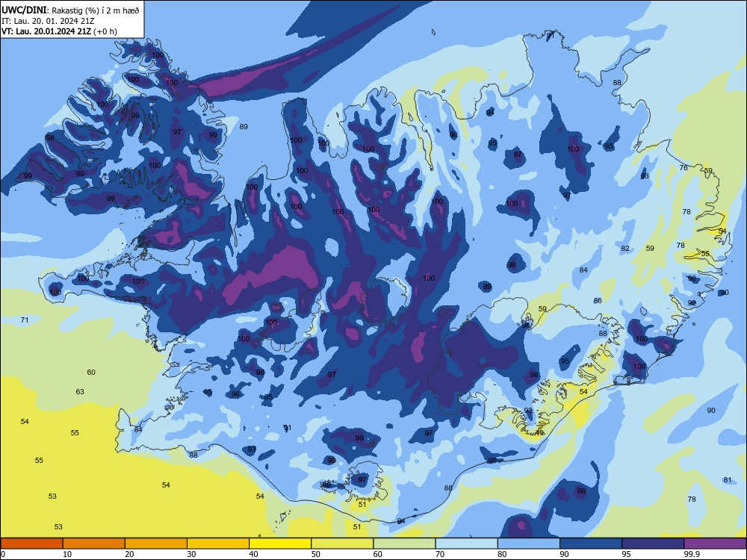This screenshot has height=560, width=747.
Task: Click the '99.9' legend scale label
Action: [692, 554]
